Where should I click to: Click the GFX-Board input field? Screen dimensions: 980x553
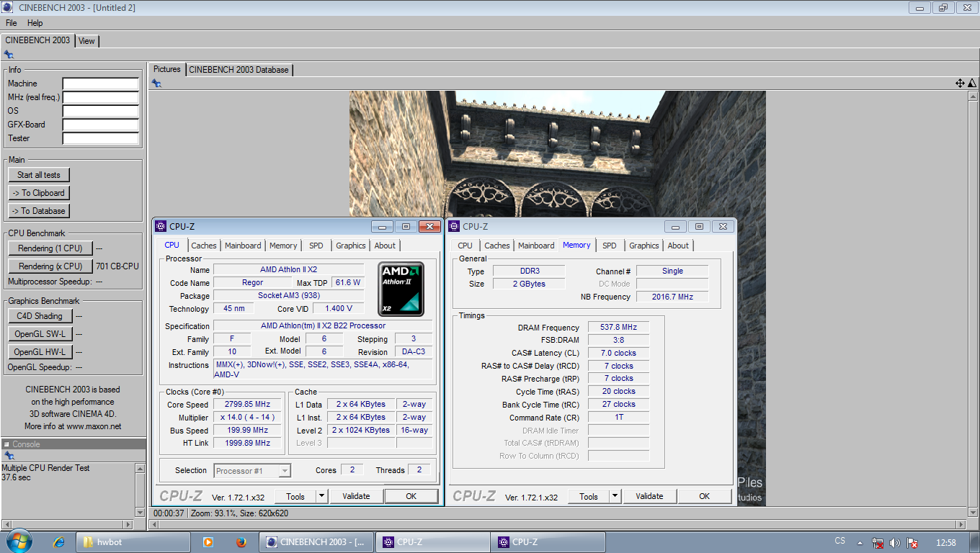click(101, 125)
